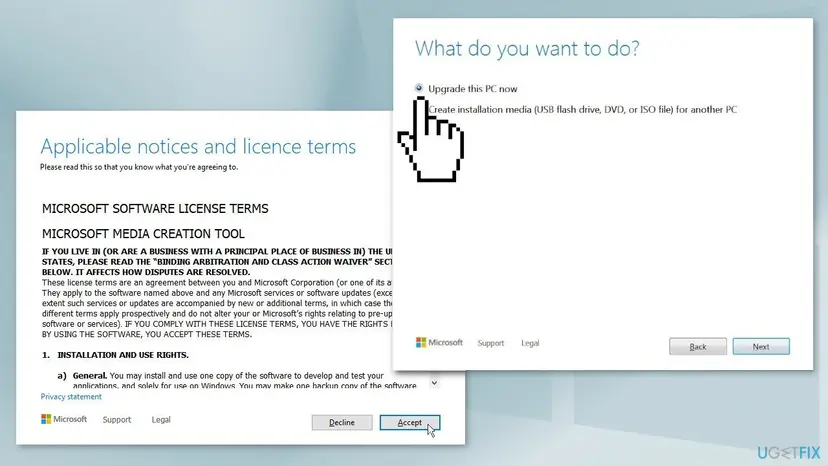
Task: Open the Privacy statement link
Action: [71, 397]
